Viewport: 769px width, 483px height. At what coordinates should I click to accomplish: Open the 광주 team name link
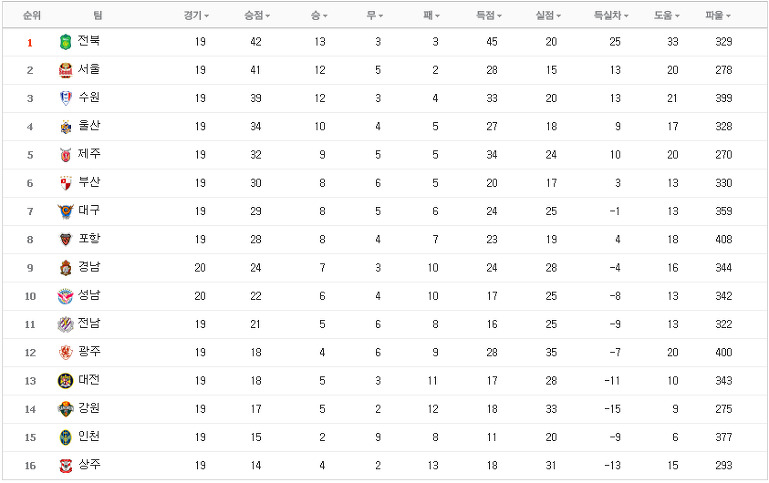tap(89, 352)
